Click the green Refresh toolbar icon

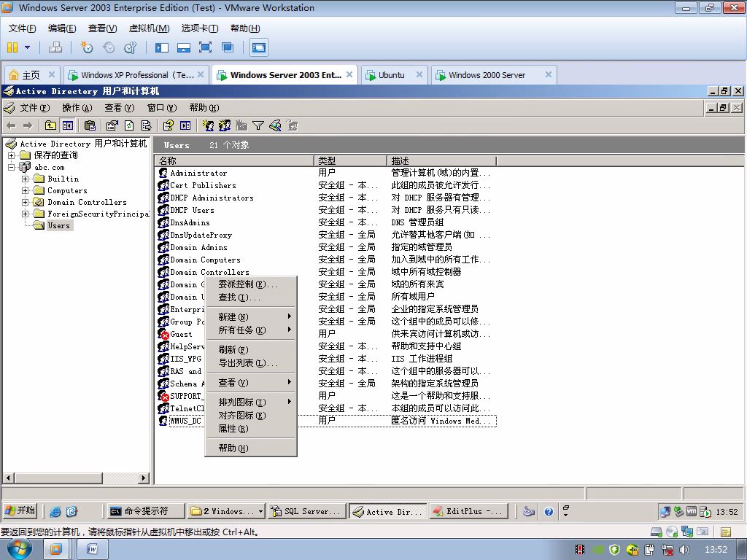[129, 125]
